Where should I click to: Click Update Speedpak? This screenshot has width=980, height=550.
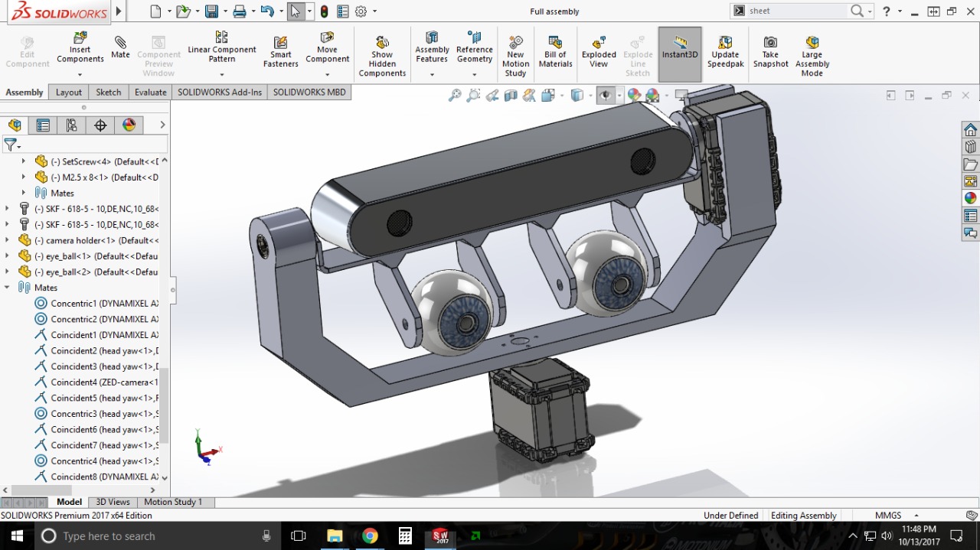[725, 51]
